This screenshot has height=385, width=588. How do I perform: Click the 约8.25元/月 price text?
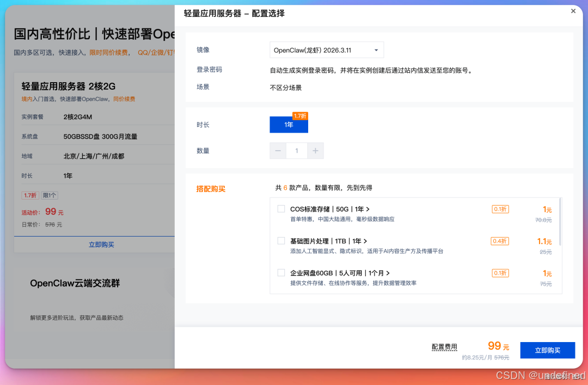(477, 357)
